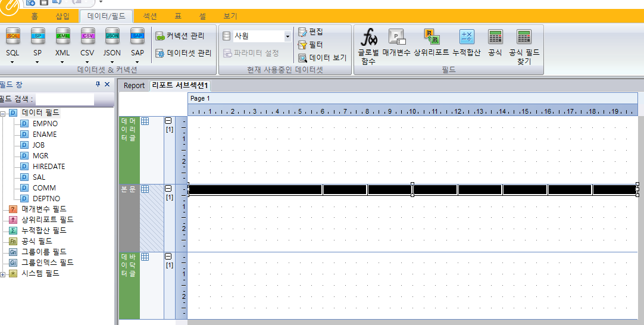The image size is (644, 325).
Task: Select the XML dataset icon
Action: tap(62, 36)
